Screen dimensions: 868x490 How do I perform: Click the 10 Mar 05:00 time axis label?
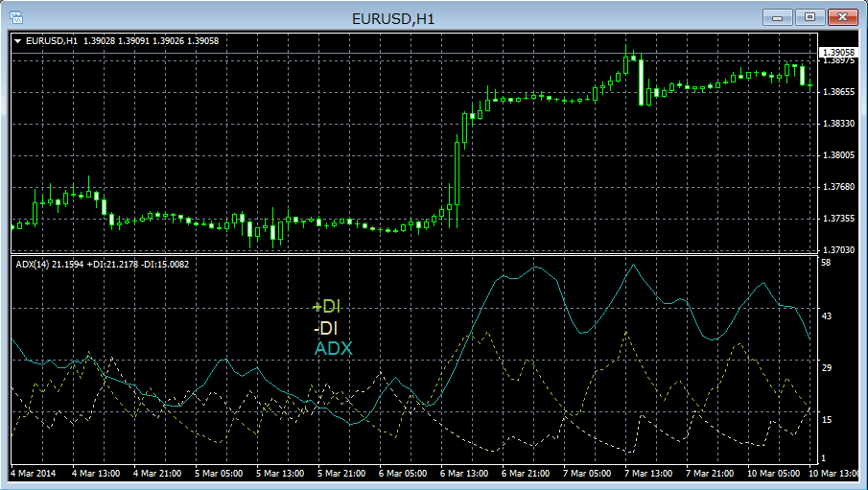772,474
